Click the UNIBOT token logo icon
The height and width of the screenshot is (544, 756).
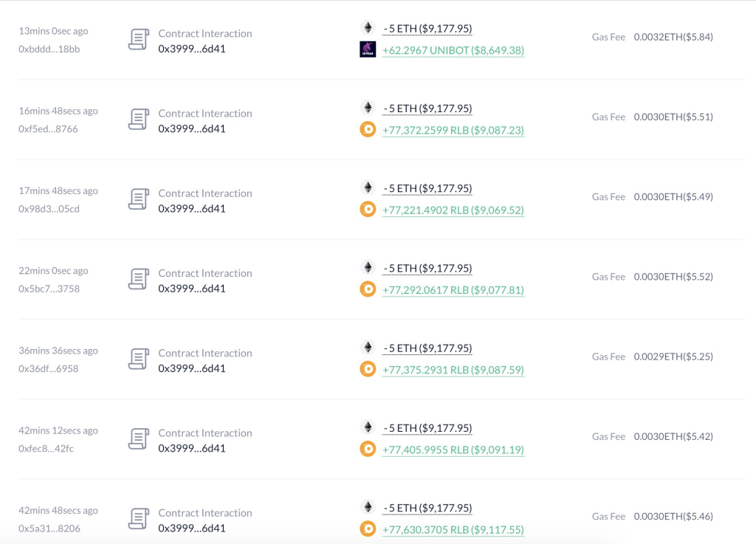pos(368,49)
